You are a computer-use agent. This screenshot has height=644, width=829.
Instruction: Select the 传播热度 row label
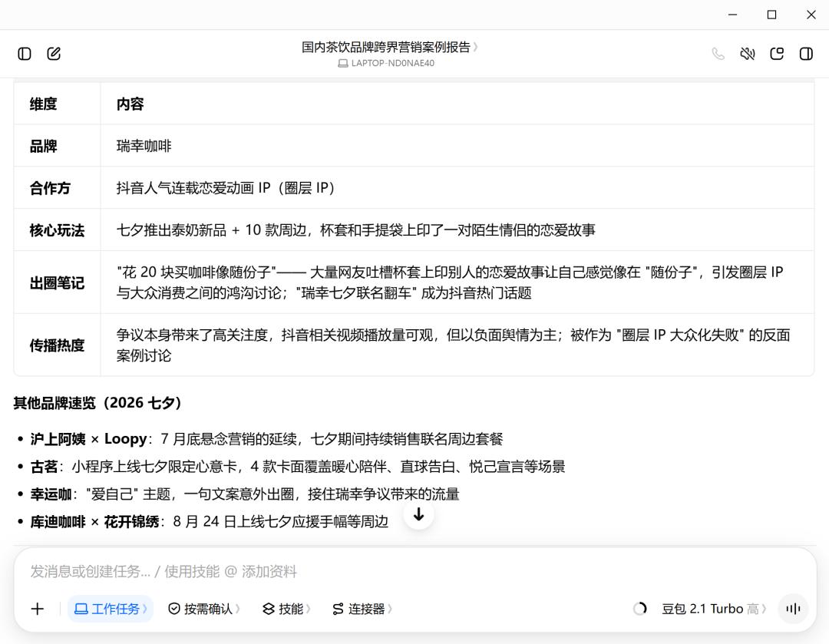click(57, 345)
